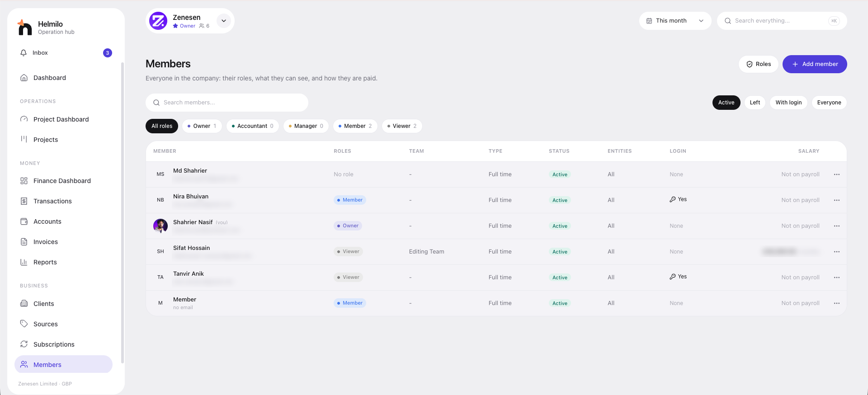Click the sidebar scrollbar

[x=122, y=212]
